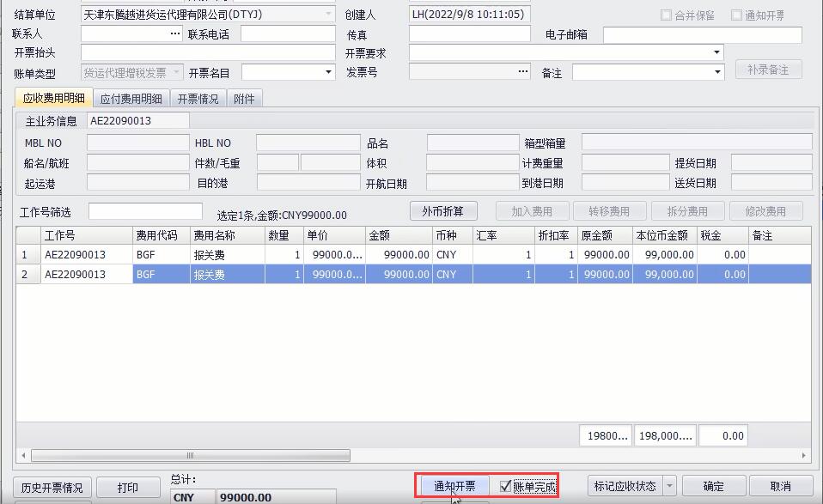Select the 附件 tab
Screen dimensions: 823x504
coord(244,99)
